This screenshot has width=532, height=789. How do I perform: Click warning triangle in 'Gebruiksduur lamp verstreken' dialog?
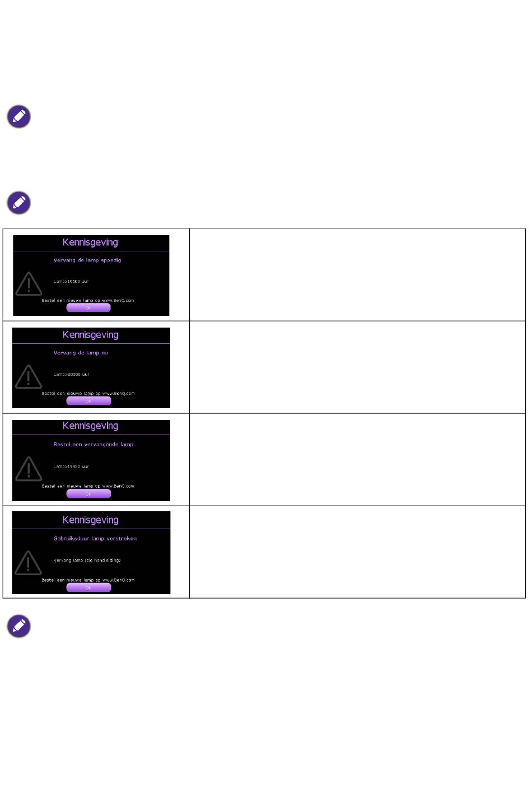[x=29, y=563]
